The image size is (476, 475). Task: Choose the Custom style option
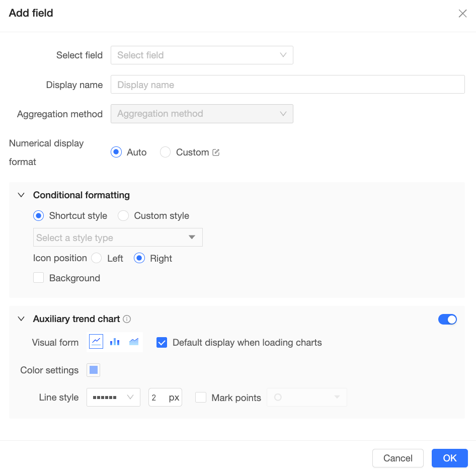click(x=123, y=216)
